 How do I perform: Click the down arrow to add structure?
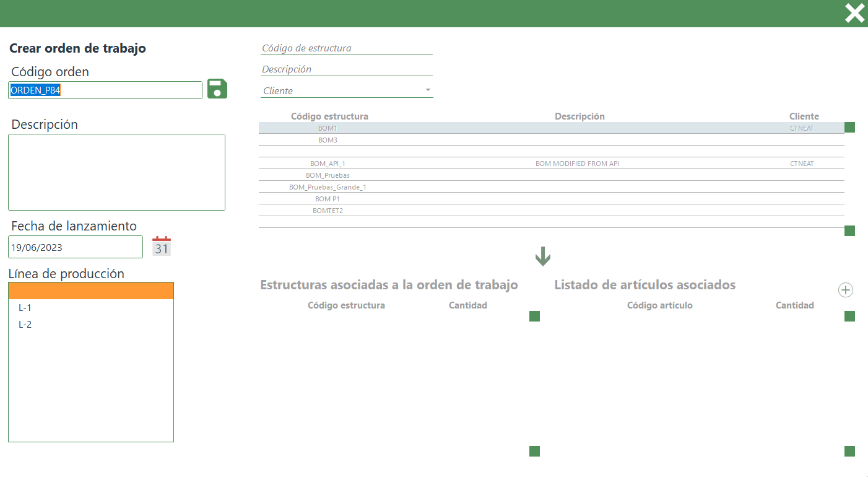[x=543, y=256]
